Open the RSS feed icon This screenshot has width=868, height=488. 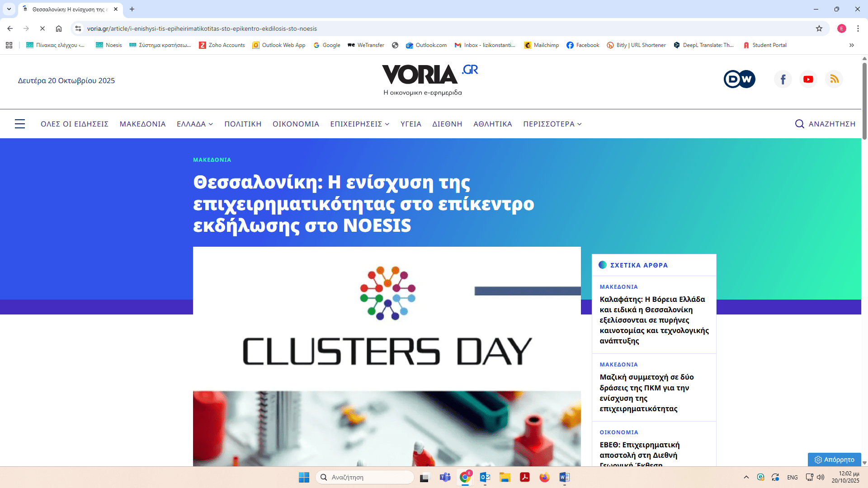pos(834,80)
